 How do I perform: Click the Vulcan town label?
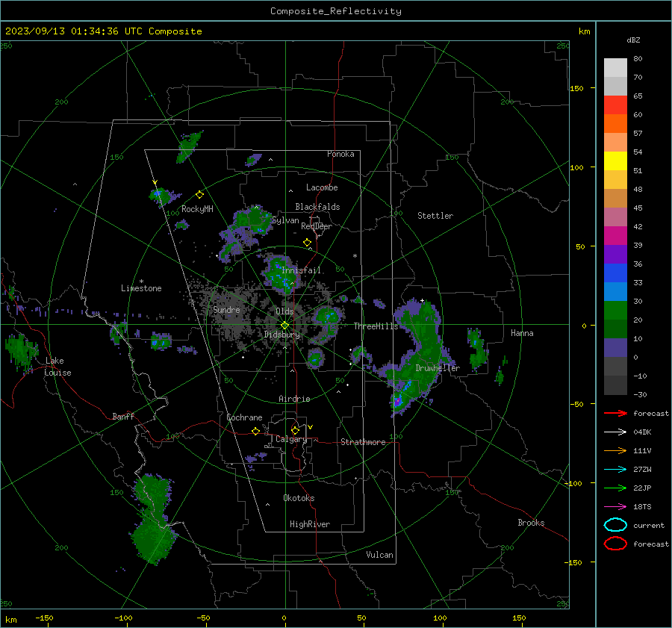(379, 555)
